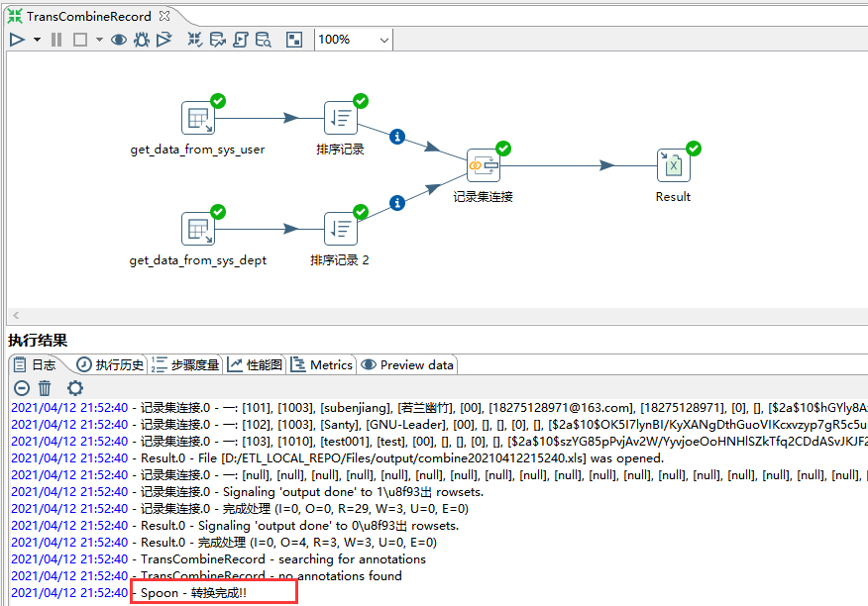Viewport: 868px width, 606px height.
Task: Open the Metrics tab
Action: pos(322,364)
